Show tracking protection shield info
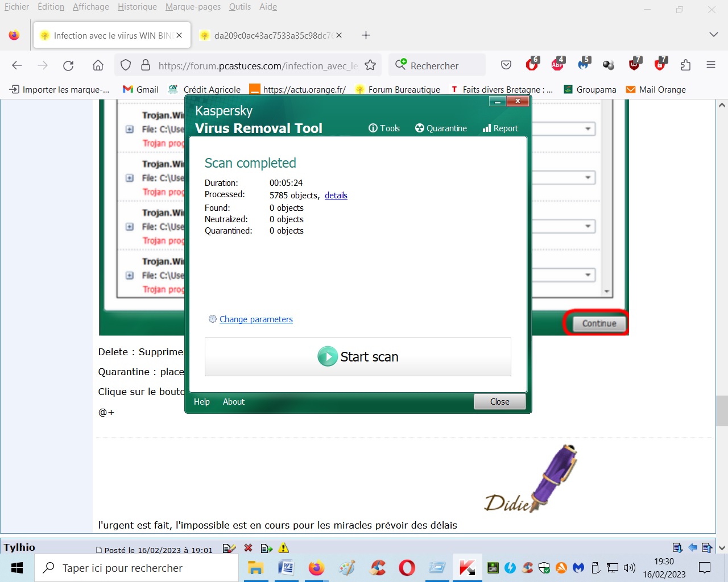Viewport: 728px width, 582px height. coord(126,65)
